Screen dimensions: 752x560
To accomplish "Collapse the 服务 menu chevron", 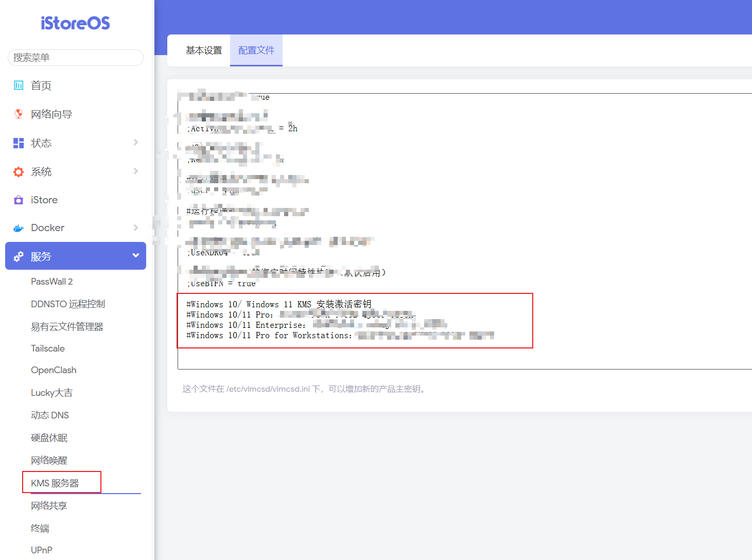I will pyautogui.click(x=136, y=255).
